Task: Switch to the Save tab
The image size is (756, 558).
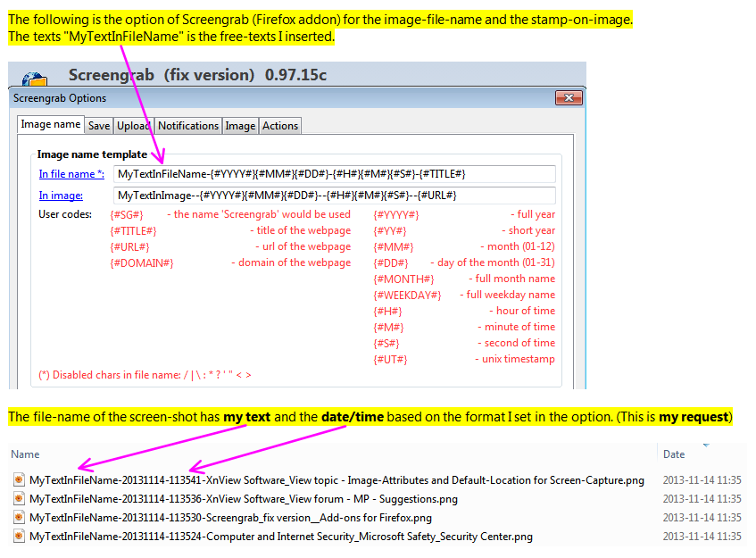Action: tap(99, 126)
